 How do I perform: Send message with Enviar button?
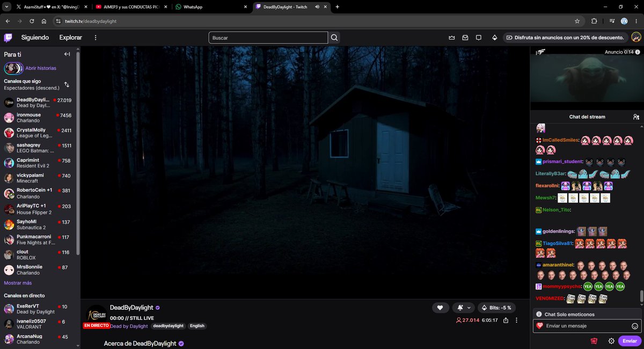coord(630,341)
